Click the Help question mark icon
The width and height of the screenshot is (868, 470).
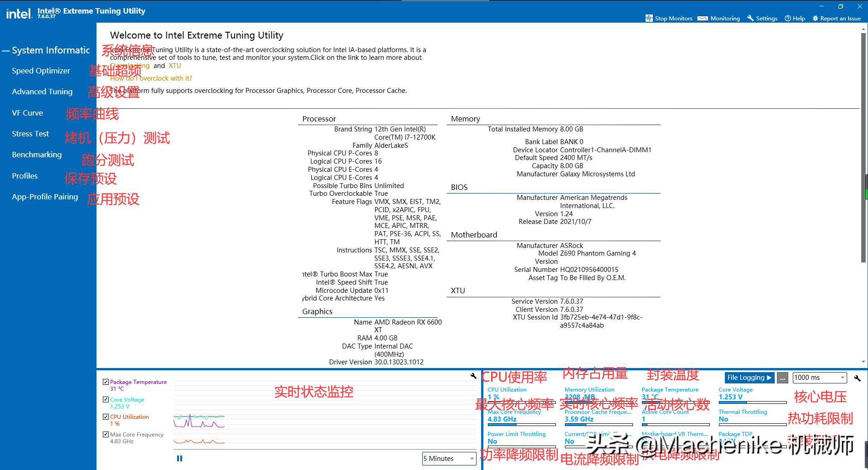(x=788, y=18)
